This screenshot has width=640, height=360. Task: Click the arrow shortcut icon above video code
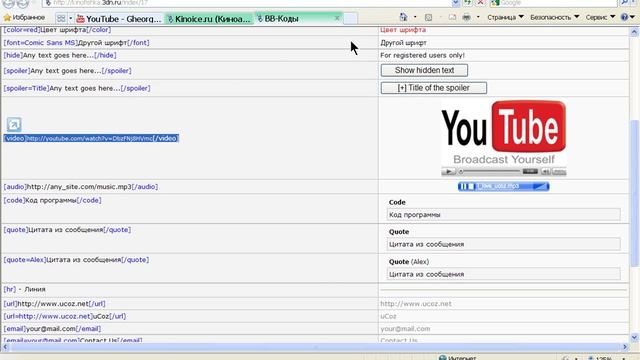[14, 124]
